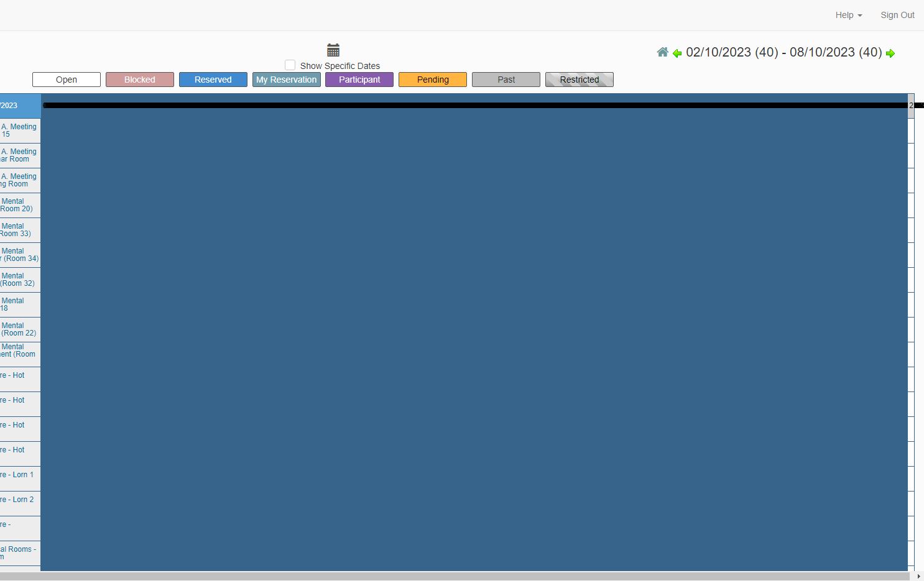
Task: Open the Help dropdown menu
Action: coord(848,15)
